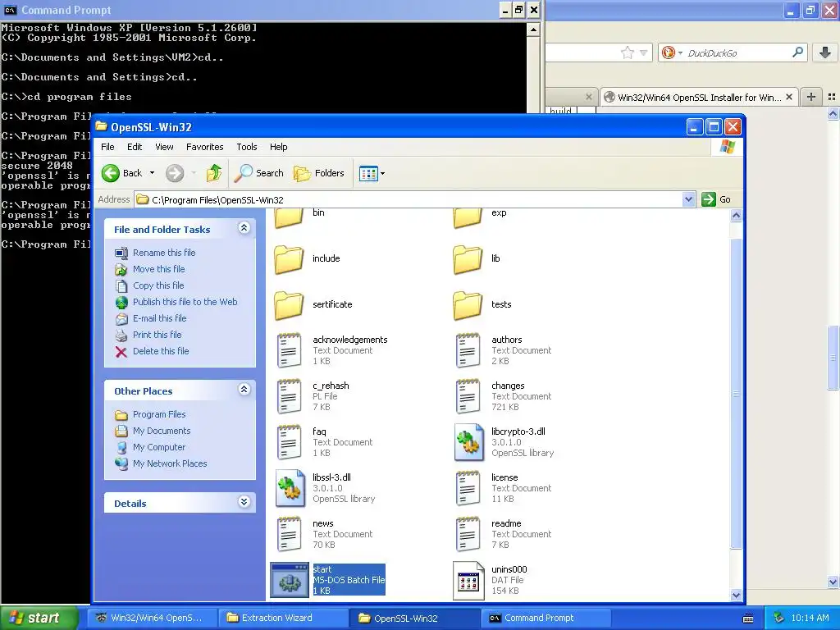
Task: Open Search in the Explorer toolbar
Action: (259, 173)
